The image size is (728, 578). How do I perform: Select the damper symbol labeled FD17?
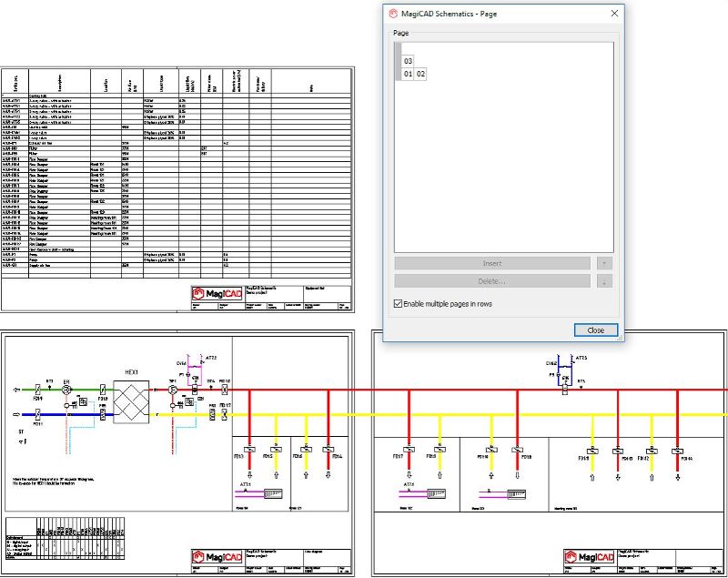pos(409,450)
